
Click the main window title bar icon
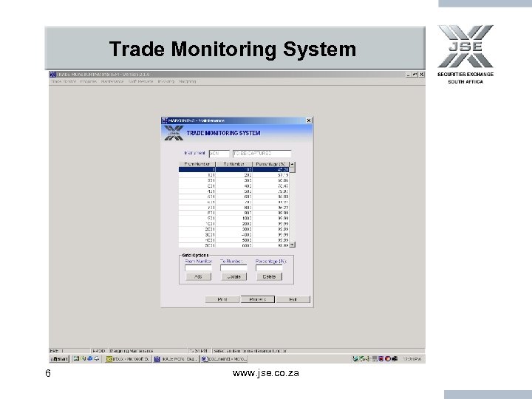(x=52, y=75)
